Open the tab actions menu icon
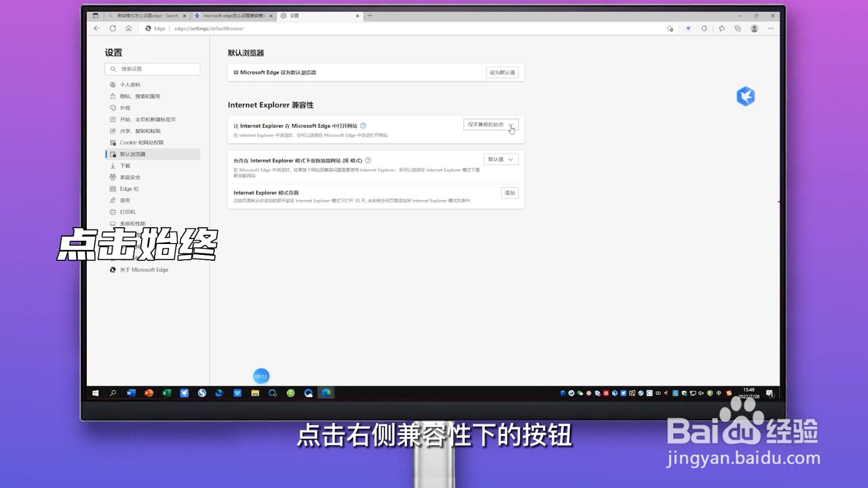The width and height of the screenshot is (868, 488). coord(95,16)
